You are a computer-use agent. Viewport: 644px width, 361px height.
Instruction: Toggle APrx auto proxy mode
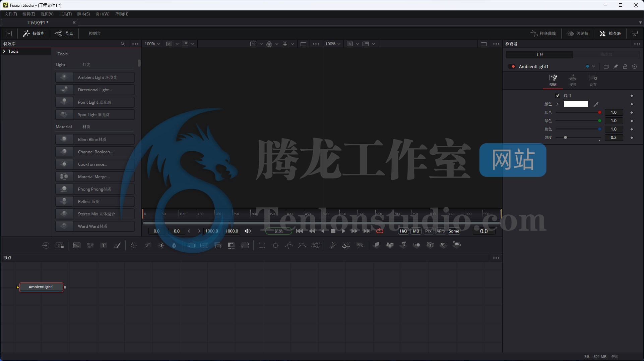click(x=441, y=231)
